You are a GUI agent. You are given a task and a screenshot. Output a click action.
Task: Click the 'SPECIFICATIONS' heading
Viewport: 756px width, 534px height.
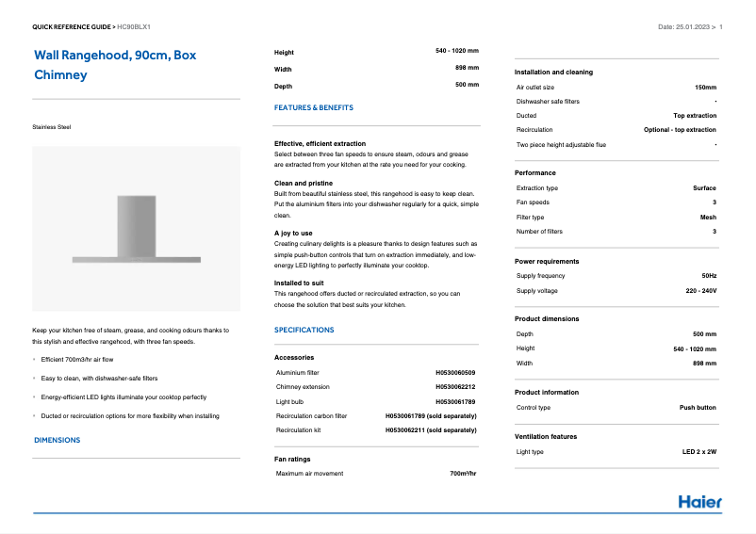[304, 330]
